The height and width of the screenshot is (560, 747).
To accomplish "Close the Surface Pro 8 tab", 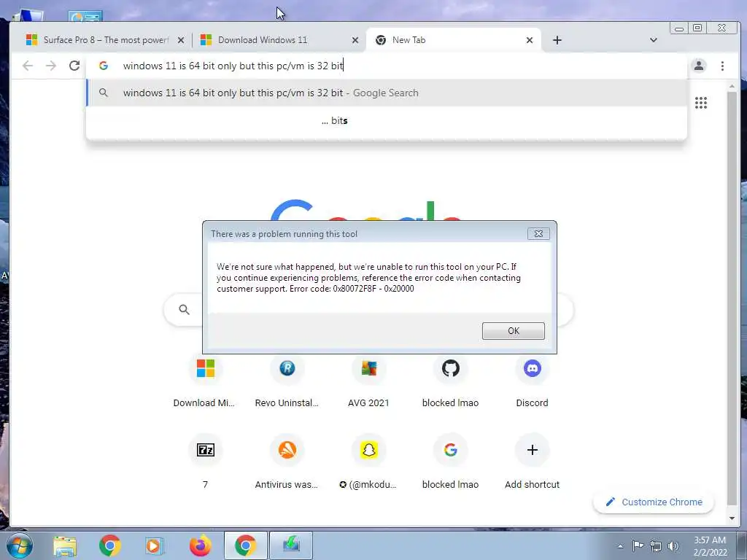I will tap(181, 41).
